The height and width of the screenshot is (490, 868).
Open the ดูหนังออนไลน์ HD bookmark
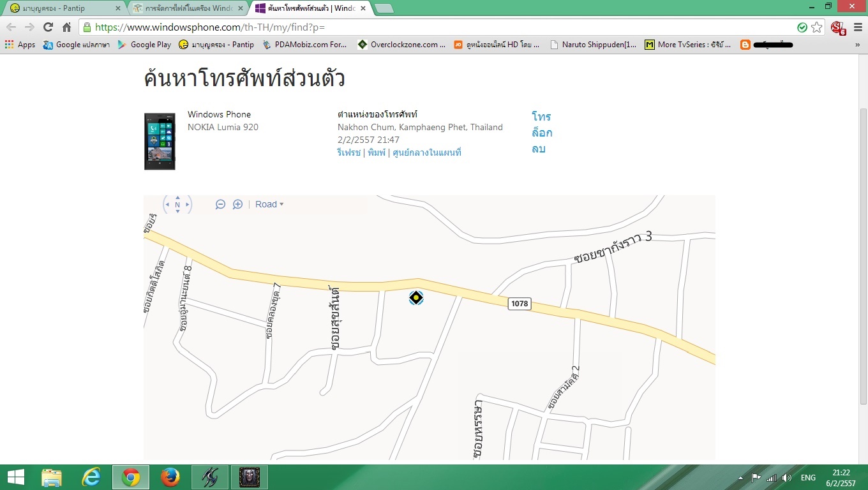(x=497, y=45)
